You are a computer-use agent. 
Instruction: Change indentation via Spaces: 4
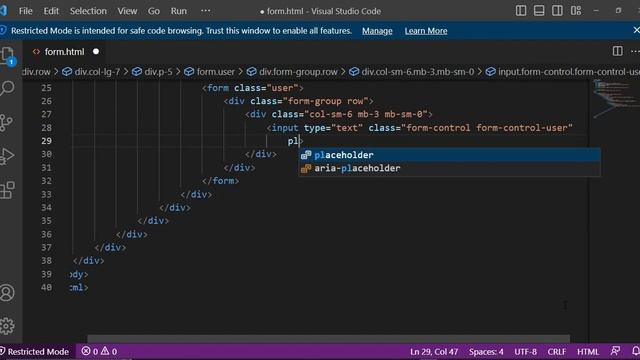point(486,352)
